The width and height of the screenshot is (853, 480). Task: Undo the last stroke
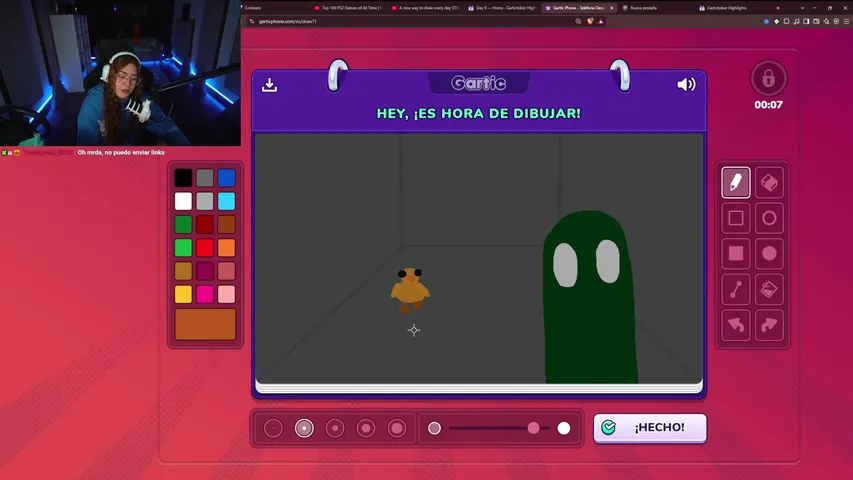click(x=735, y=325)
